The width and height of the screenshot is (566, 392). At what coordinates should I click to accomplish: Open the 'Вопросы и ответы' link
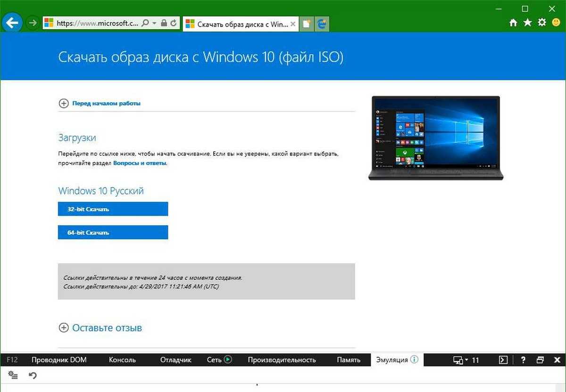[x=140, y=163]
